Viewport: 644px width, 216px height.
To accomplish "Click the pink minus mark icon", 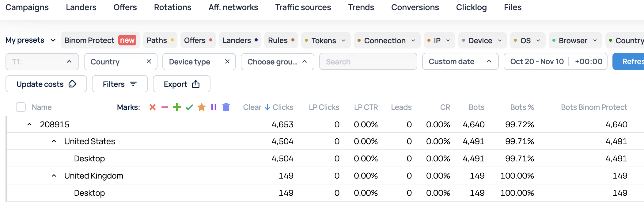I will coord(165,107).
